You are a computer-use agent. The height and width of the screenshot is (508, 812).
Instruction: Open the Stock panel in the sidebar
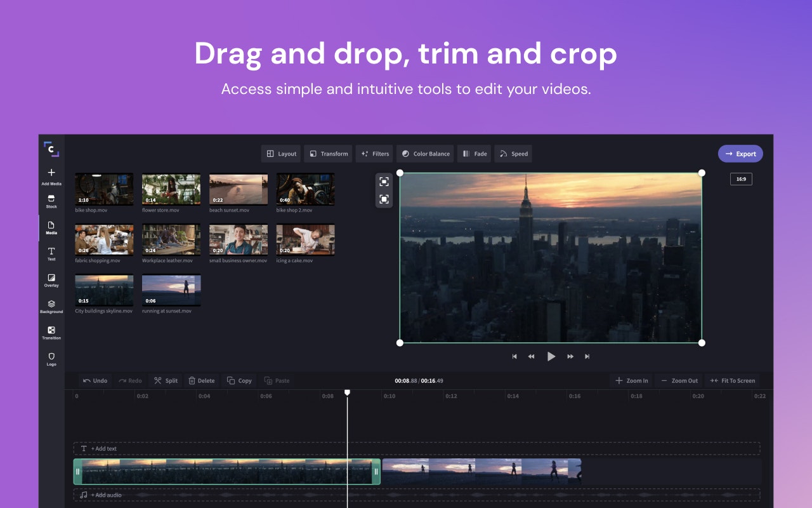(51, 202)
